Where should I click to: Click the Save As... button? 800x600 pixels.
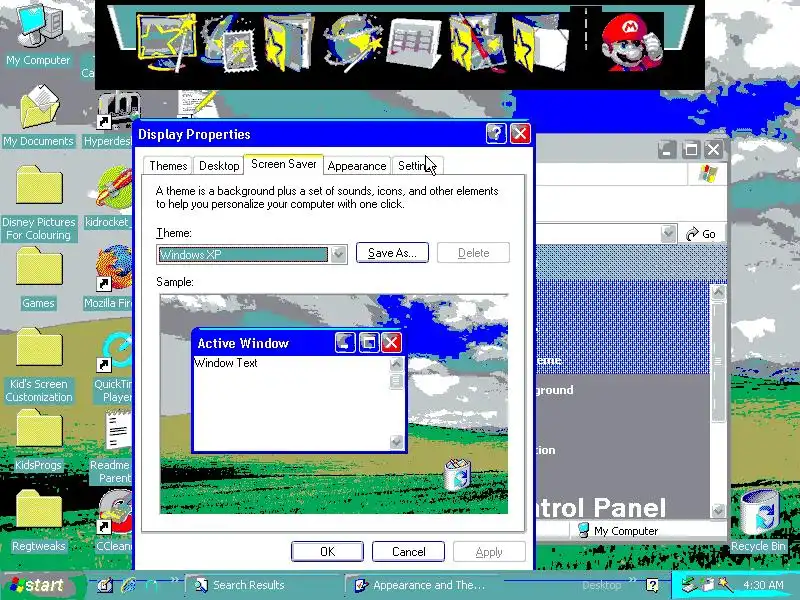[392, 253]
